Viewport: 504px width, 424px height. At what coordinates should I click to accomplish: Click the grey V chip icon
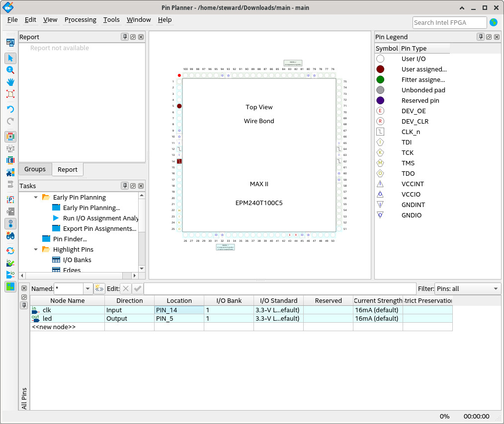pyautogui.click(x=10, y=148)
